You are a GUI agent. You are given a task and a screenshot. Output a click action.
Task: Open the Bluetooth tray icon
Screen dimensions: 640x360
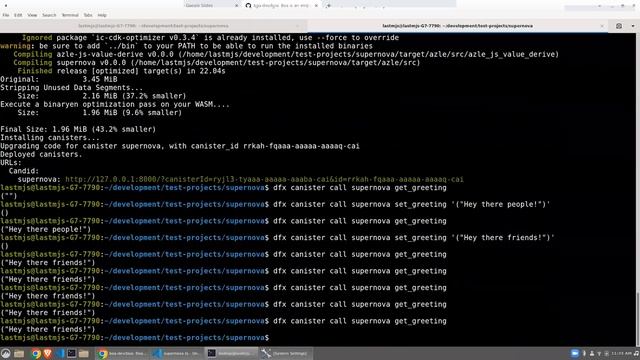point(584,353)
